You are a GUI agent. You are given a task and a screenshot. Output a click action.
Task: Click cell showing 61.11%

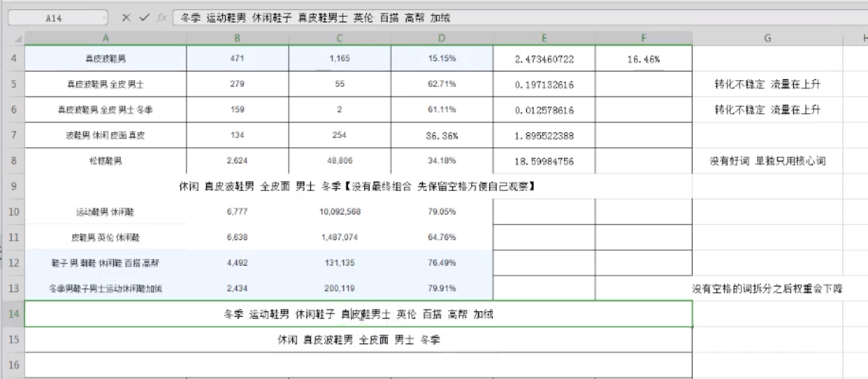[x=442, y=109]
